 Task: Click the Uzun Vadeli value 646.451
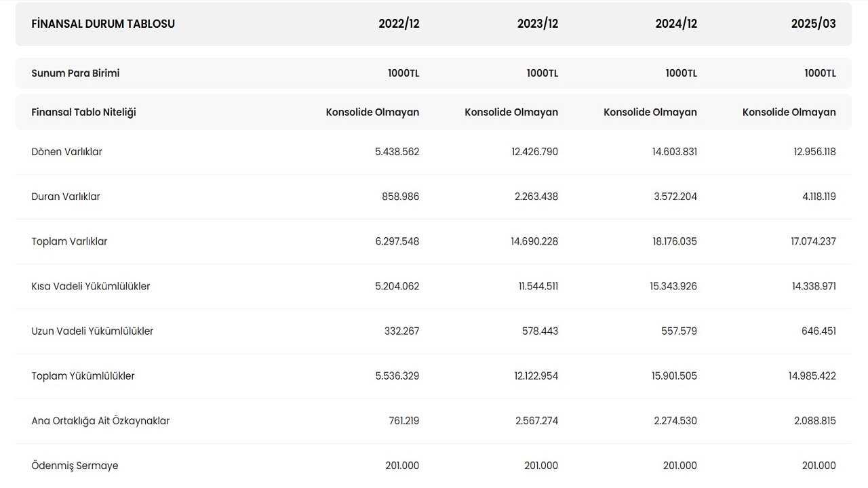coord(817,331)
